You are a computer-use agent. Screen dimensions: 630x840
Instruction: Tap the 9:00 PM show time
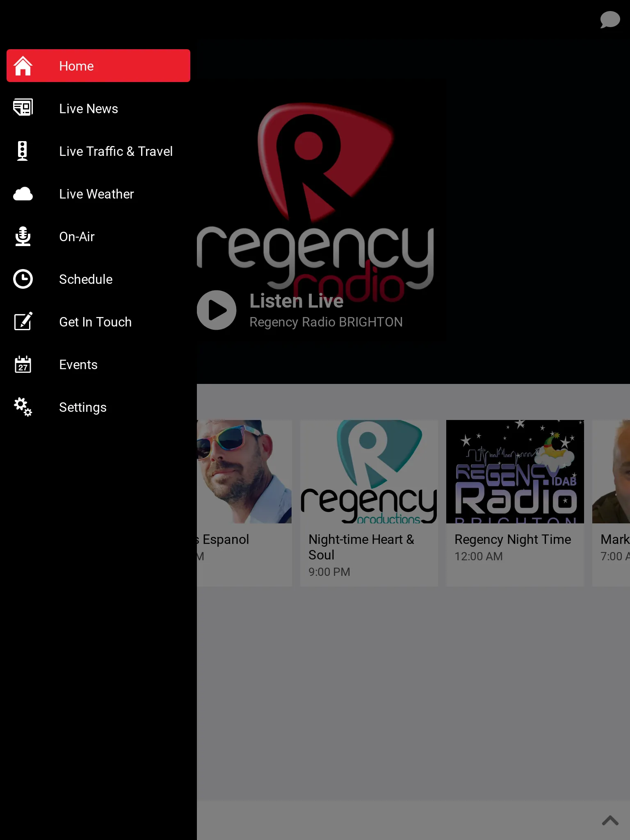coord(329,572)
